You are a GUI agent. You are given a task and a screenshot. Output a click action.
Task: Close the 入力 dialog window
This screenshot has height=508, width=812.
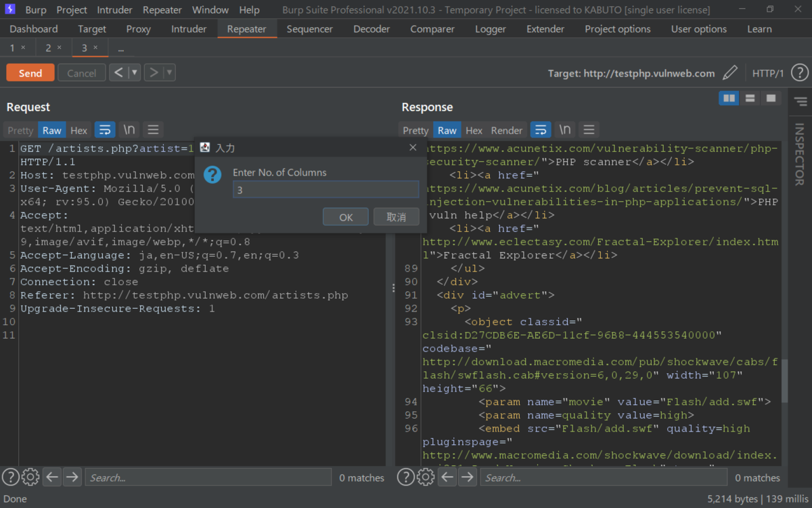pos(413,147)
